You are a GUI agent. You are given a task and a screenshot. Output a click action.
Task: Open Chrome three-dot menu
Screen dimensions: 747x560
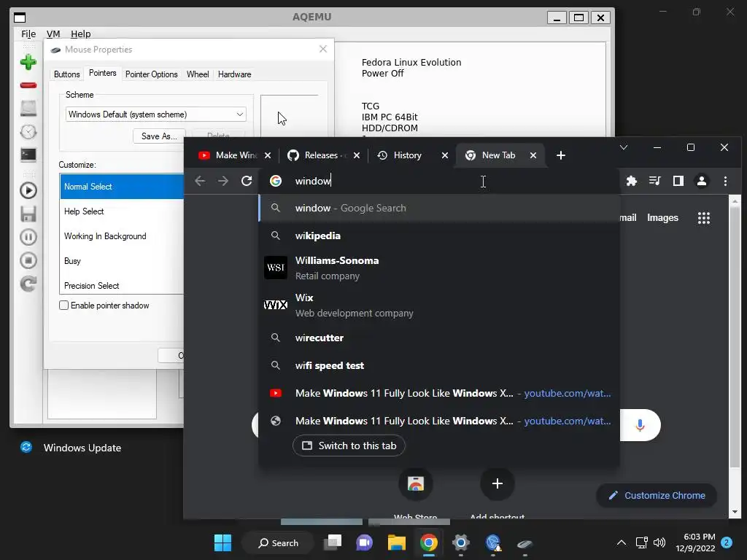click(x=725, y=181)
